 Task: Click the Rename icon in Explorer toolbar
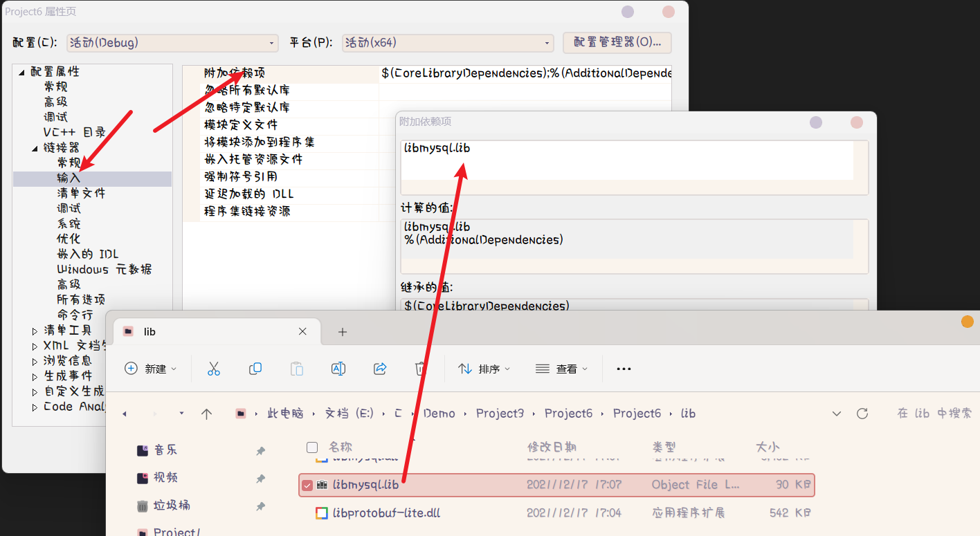click(x=338, y=369)
